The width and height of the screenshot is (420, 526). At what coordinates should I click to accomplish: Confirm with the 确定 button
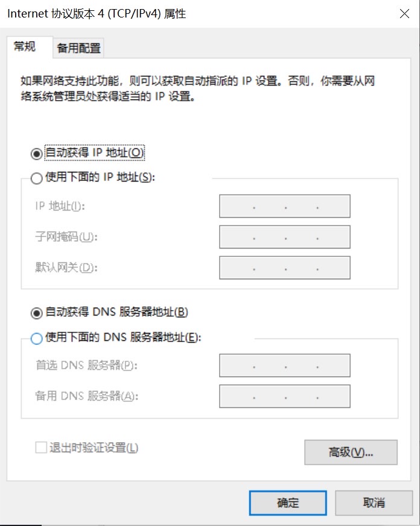[288, 502]
